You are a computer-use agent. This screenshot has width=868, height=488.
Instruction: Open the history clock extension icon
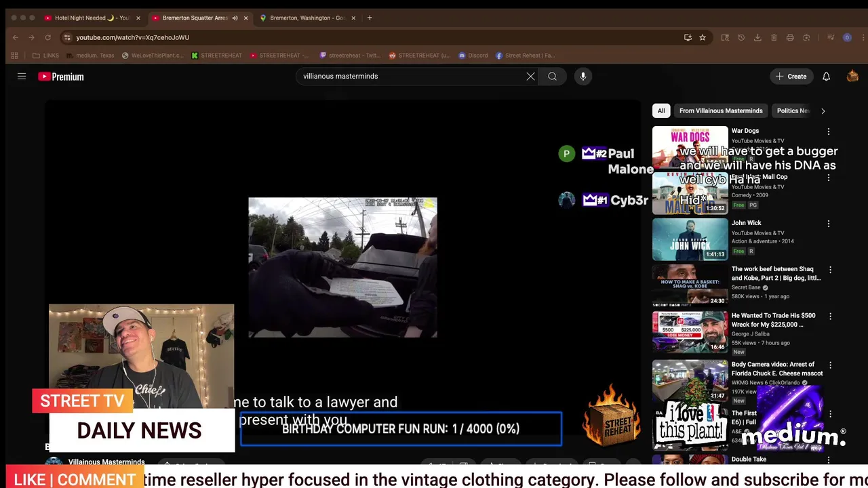pyautogui.click(x=741, y=37)
